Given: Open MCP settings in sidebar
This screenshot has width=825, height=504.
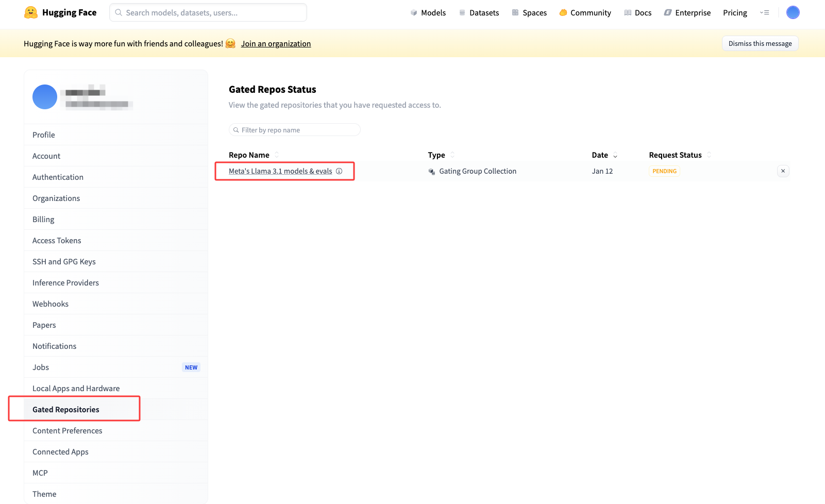Looking at the screenshot, I should click(116, 473).
